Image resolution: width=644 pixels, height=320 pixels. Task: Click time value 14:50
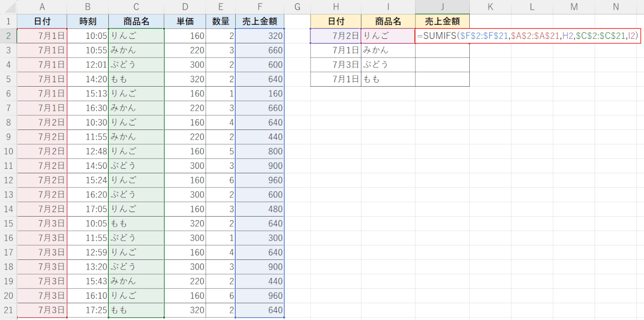(x=88, y=166)
